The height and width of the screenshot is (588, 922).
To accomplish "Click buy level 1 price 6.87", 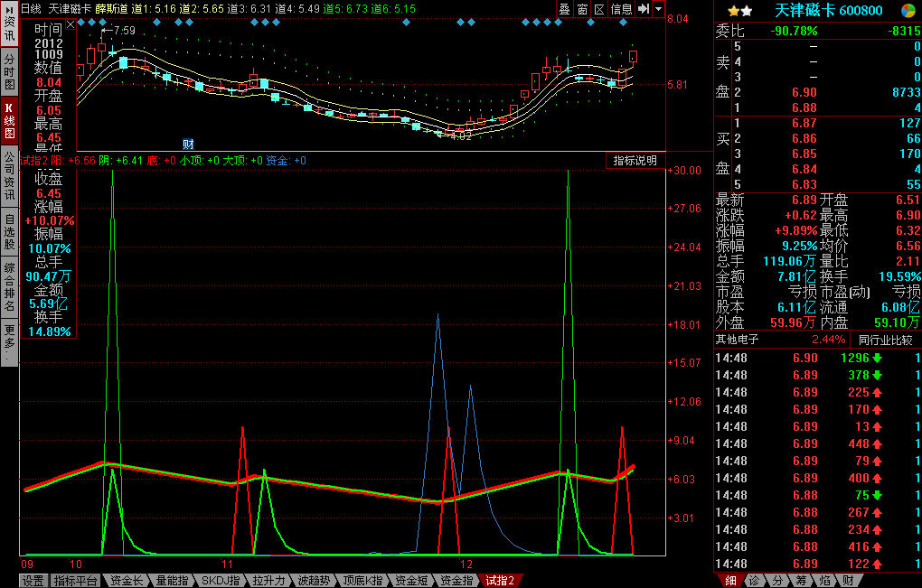I will [x=804, y=123].
